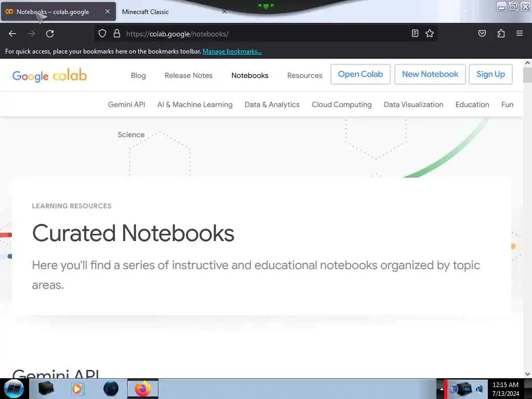
Task: Click the page scrollbar down arrow
Action: [527, 374]
